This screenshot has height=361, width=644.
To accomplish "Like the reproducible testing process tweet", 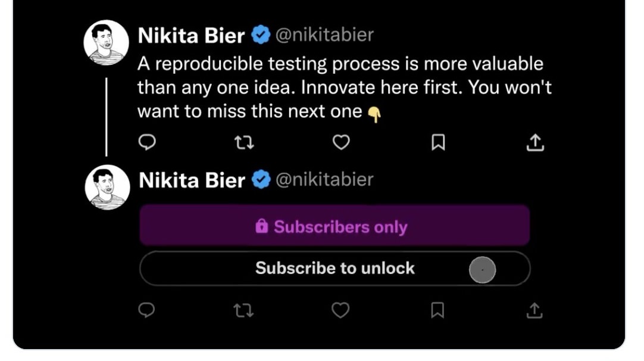I will click(340, 142).
